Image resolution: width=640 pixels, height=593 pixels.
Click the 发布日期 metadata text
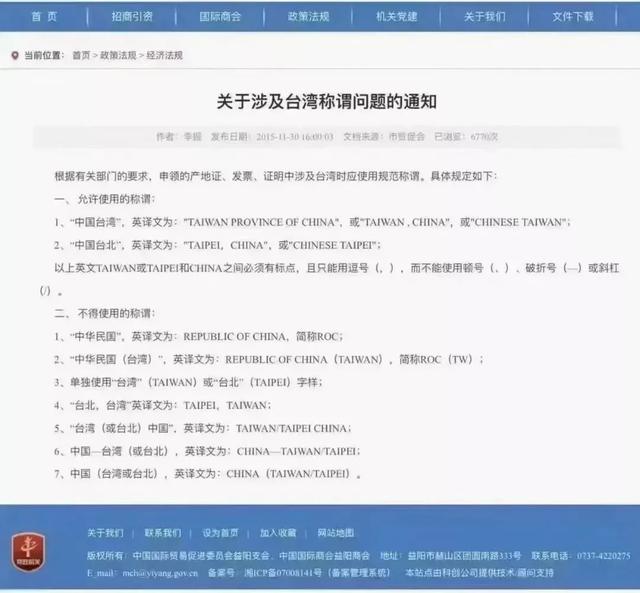(x=272, y=137)
